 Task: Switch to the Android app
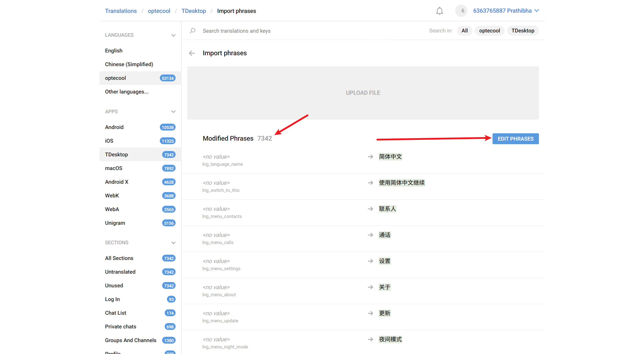[x=114, y=127]
